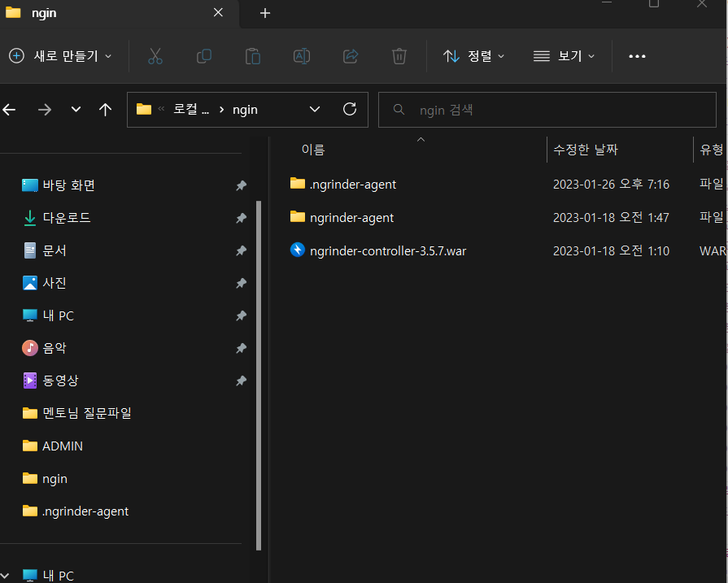The image size is (728, 583).
Task: Select 바탕 화면 in quick access
Action: [x=68, y=185]
